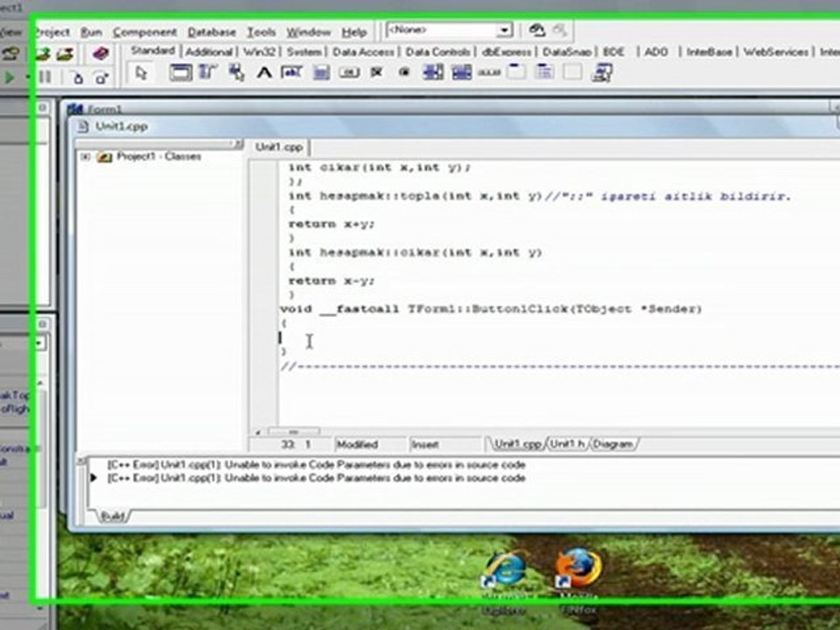Image resolution: width=840 pixels, height=630 pixels.
Task: Click the Step Over debug icon
Action: pyautogui.click(x=101, y=78)
